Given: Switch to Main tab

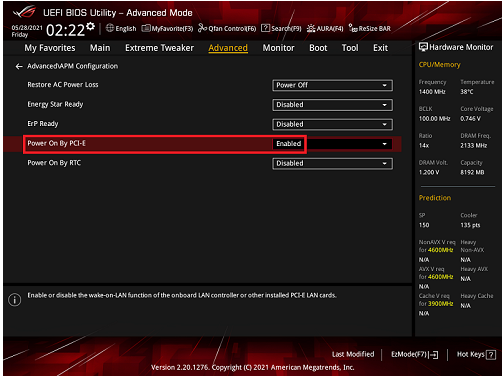Looking at the screenshot, I should (100, 48).
